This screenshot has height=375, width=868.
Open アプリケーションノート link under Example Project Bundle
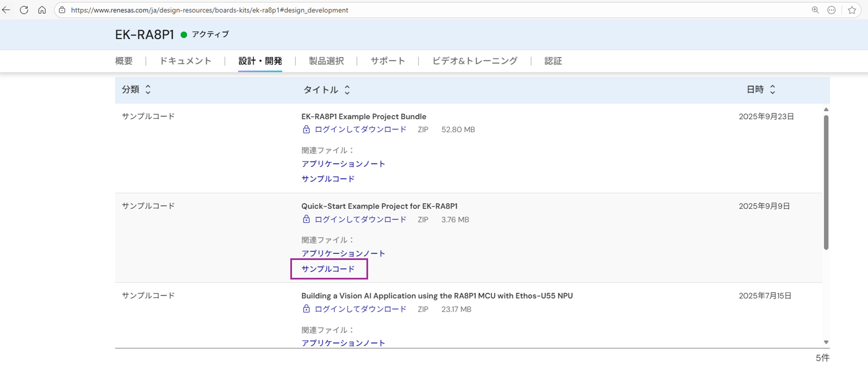pos(343,164)
